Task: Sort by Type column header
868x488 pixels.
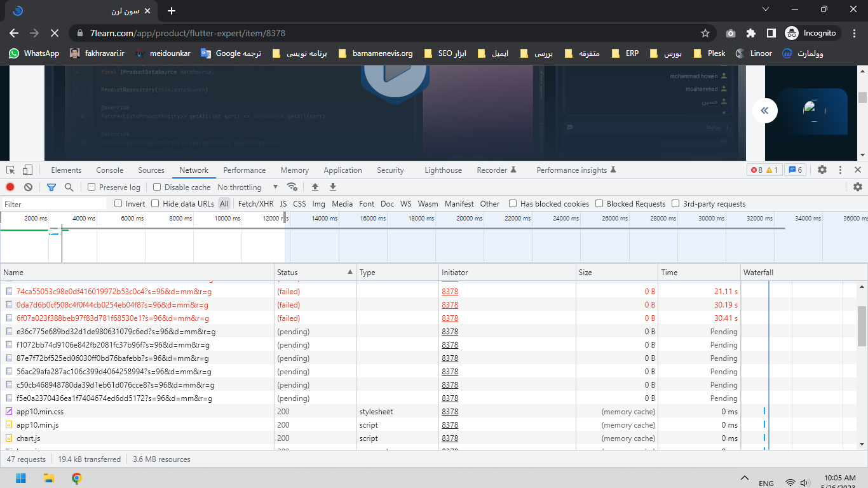Action: [398, 272]
